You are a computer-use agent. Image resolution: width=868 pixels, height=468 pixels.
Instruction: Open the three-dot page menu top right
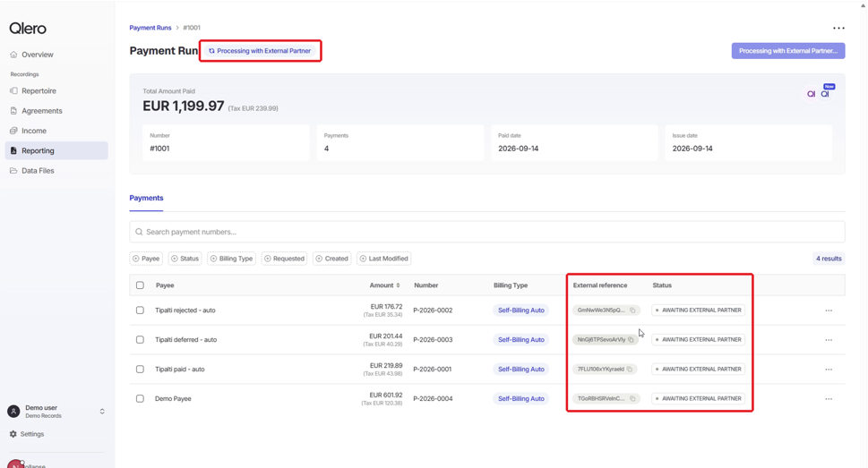[x=838, y=28]
